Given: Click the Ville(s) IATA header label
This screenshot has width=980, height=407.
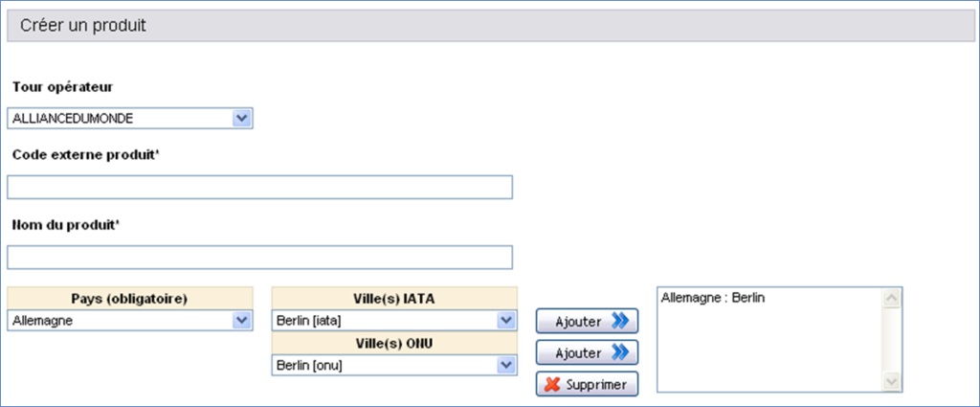Looking at the screenshot, I should pos(393,298).
